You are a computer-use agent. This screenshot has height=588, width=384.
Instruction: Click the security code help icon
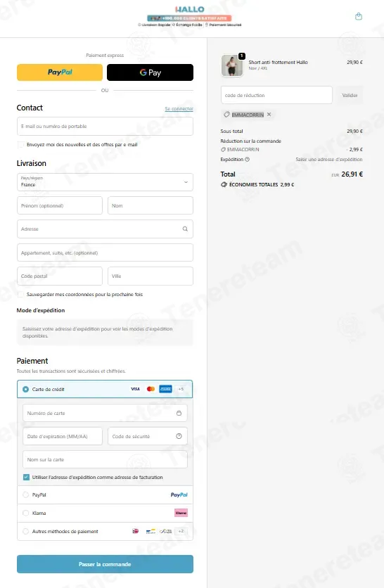(179, 436)
